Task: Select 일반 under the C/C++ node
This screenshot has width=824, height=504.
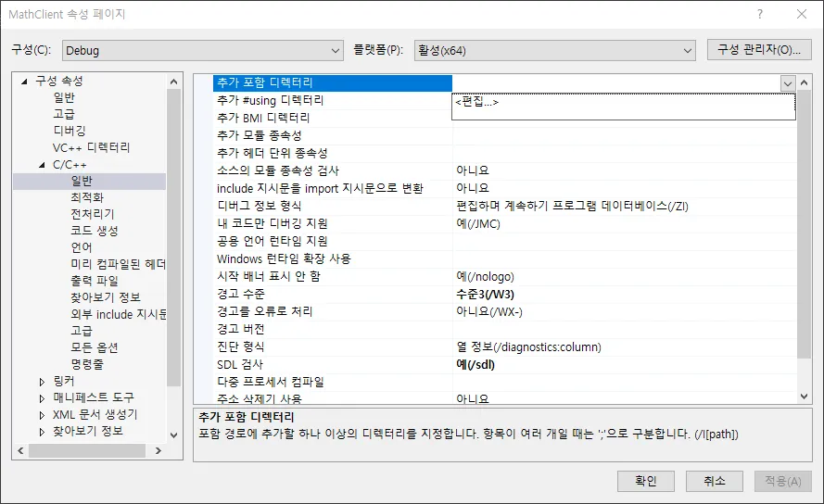Action: 82,181
